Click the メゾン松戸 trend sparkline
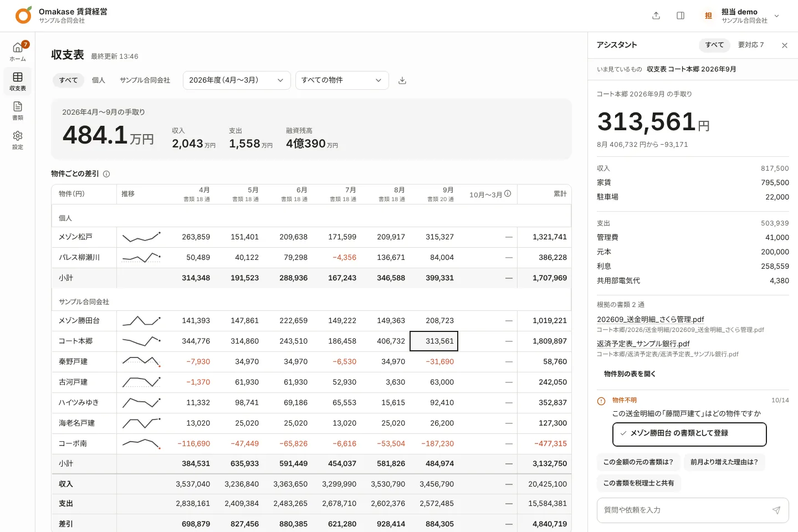 click(x=141, y=237)
